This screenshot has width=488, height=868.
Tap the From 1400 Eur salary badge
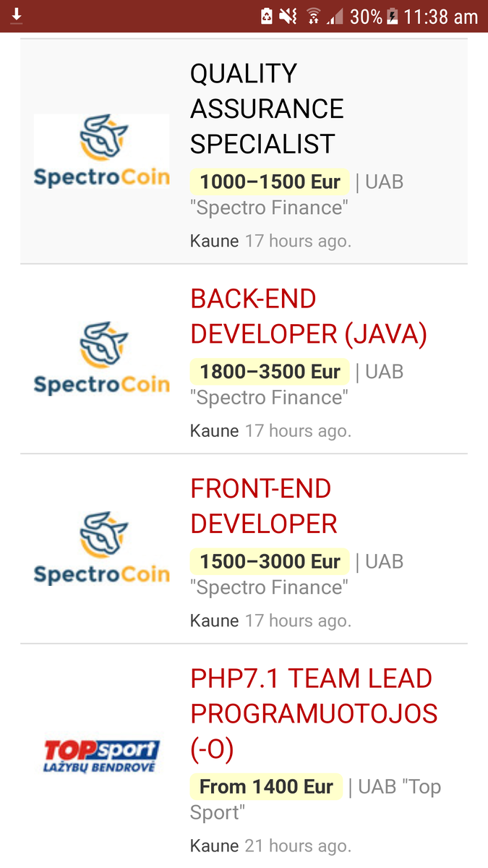pyautogui.click(x=266, y=786)
